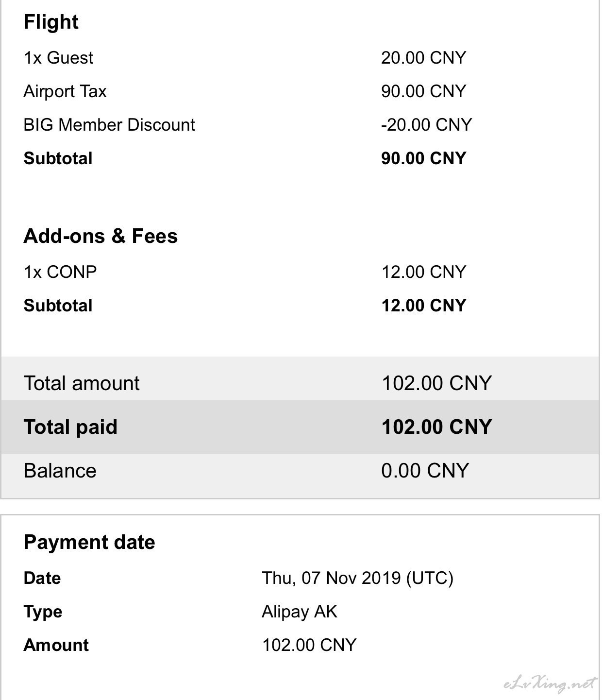Image resolution: width=603 pixels, height=700 pixels.
Task: Click the Flight Subtotal label
Action: pyautogui.click(x=58, y=158)
